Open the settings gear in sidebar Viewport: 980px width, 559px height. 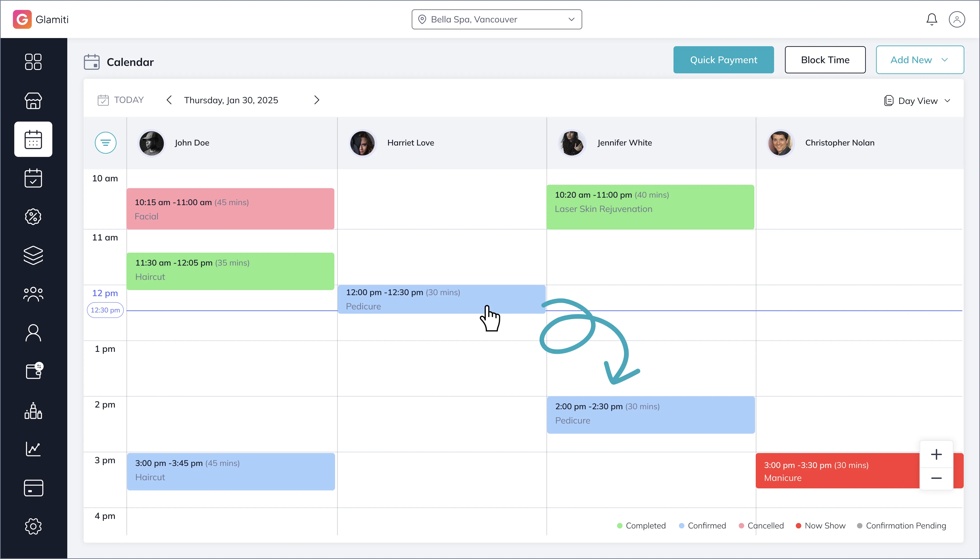pos(34,526)
